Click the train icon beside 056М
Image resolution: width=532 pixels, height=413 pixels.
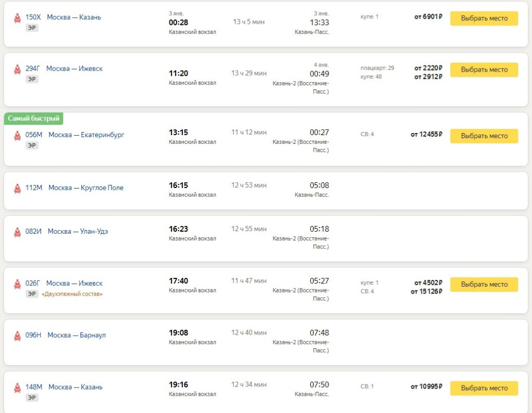coord(18,135)
